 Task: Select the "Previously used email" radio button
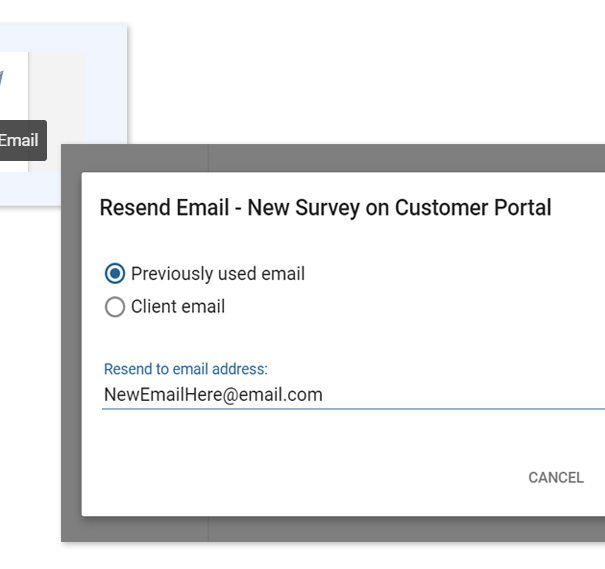(115, 274)
